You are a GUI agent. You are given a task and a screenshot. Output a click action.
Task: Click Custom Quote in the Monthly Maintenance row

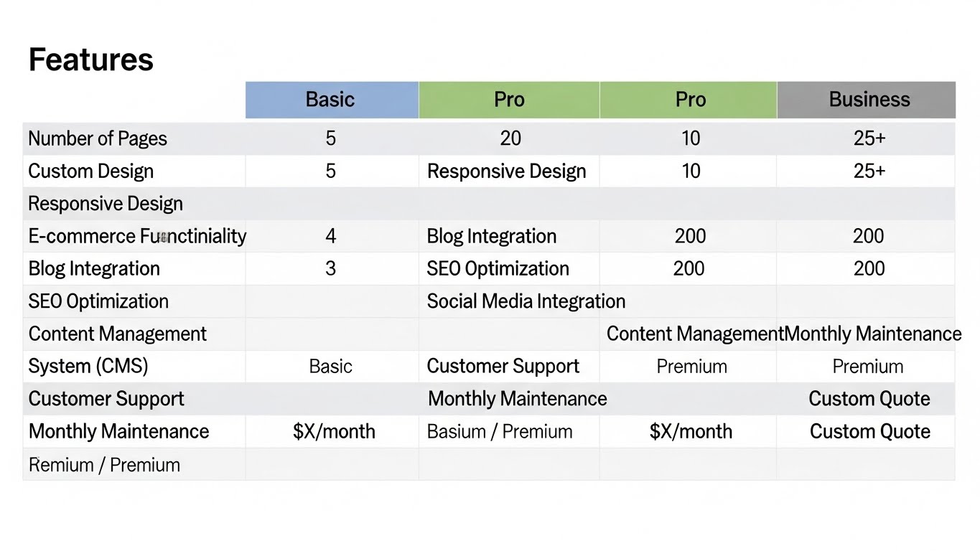coord(869,432)
